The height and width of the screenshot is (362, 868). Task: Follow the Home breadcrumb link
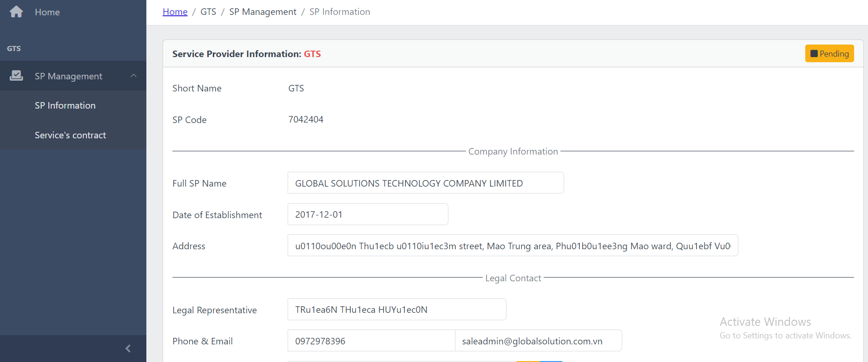click(175, 12)
